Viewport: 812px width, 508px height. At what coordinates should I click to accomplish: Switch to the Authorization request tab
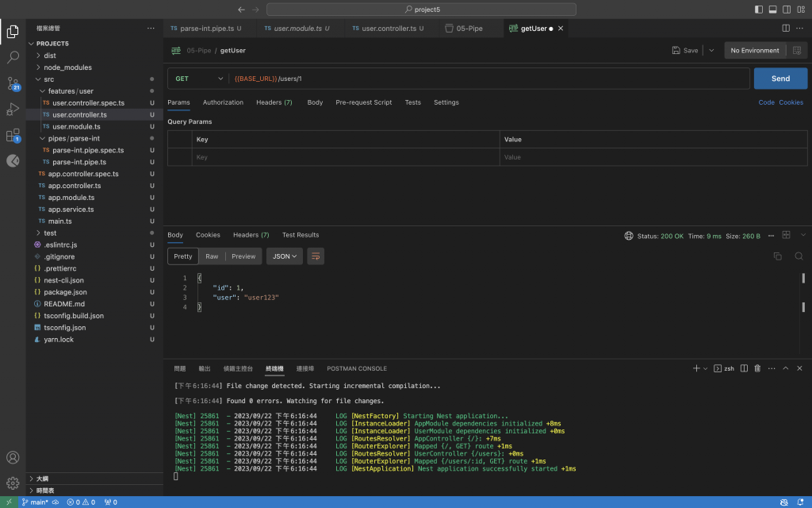[x=223, y=102]
